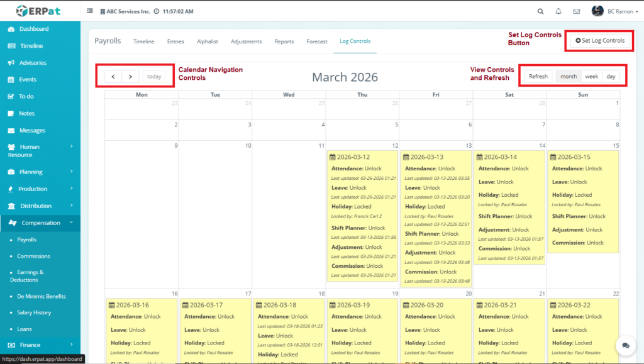The height and width of the screenshot is (364, 644).
Task: Open BC Ramon user profile dropdown
Action: [x=614, y=11]
